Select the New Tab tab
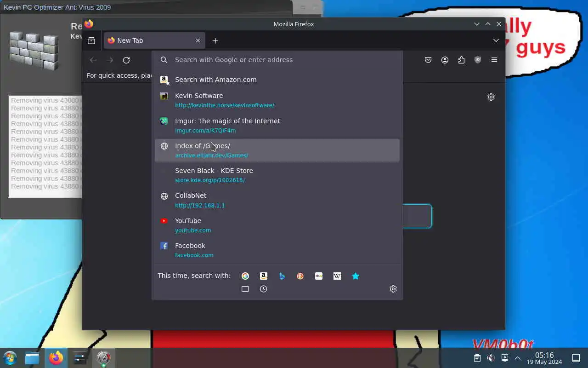 tap(154, 40)
